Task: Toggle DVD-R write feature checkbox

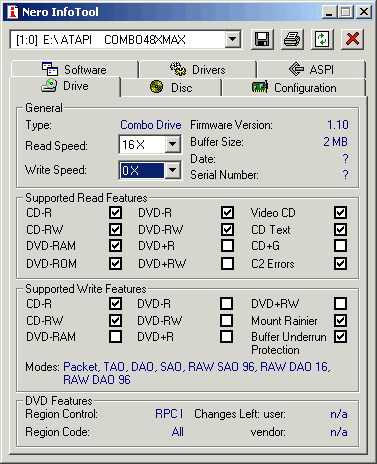Action: tap(227, 304)
